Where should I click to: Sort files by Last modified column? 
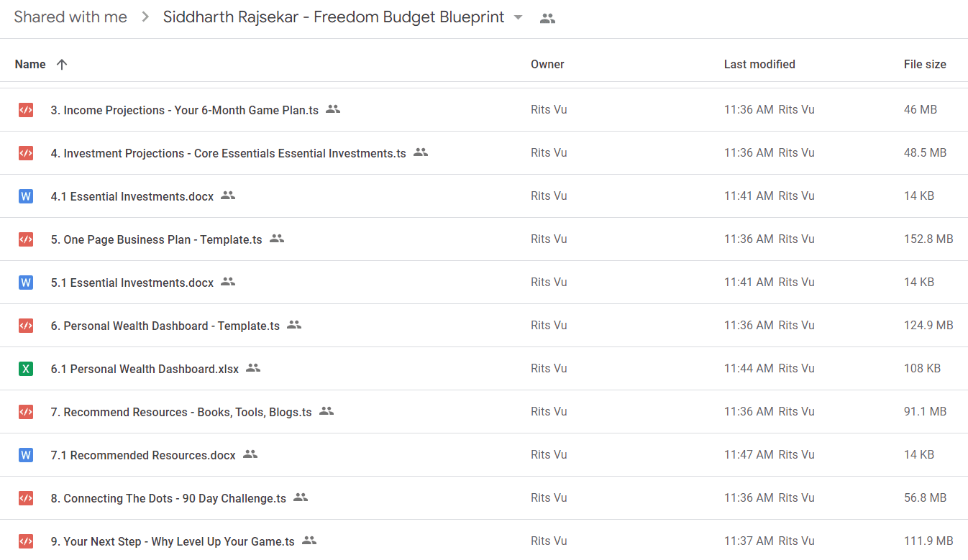coord(759,64)
